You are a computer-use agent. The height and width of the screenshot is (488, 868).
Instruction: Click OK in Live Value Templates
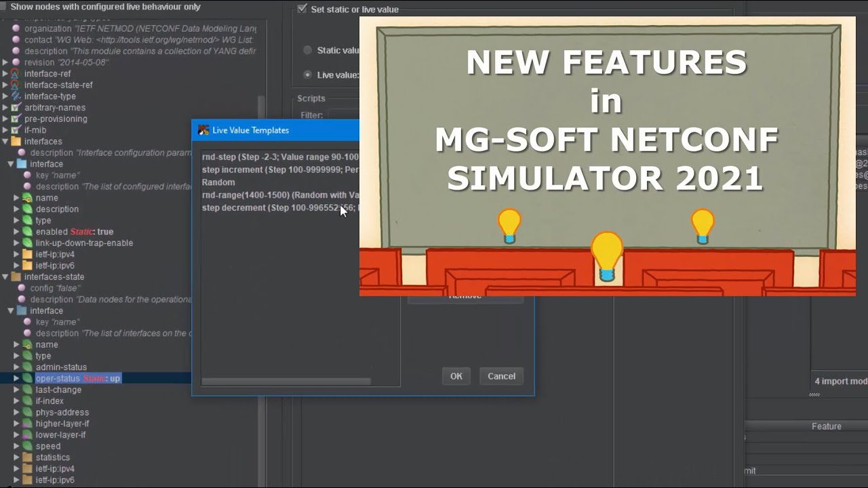click(456, 376)
